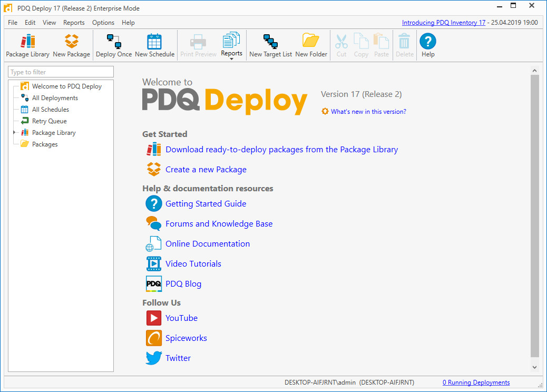
Task: Select Retry Queue in the sidebar
Action: (x=49, y=121)
